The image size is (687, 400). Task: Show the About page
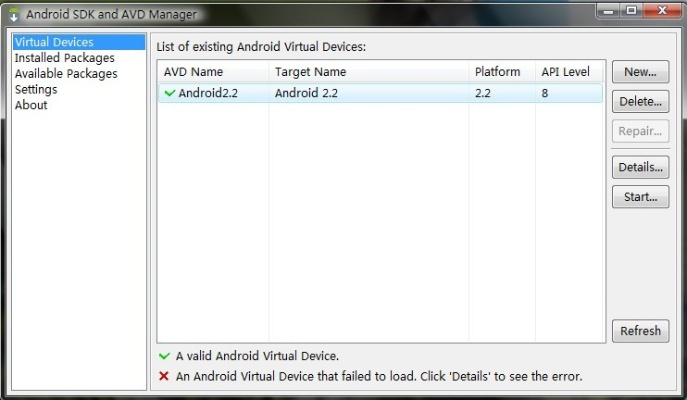point(31,105)
